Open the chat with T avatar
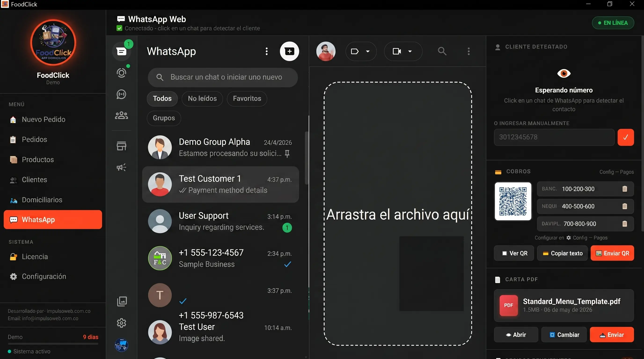The width and height of the screenshot is (644, 359). pos(220,295)
